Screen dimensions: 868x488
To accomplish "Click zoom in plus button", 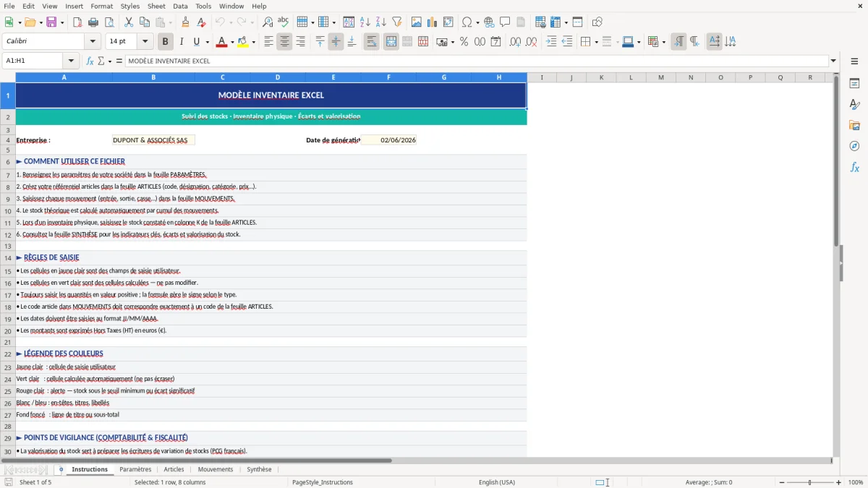I will (839, 482).
